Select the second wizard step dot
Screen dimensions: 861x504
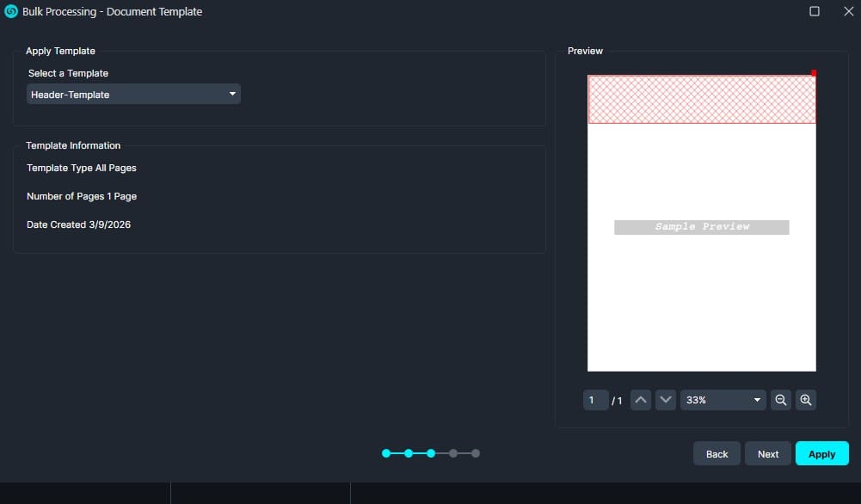(x=409, y=453)
